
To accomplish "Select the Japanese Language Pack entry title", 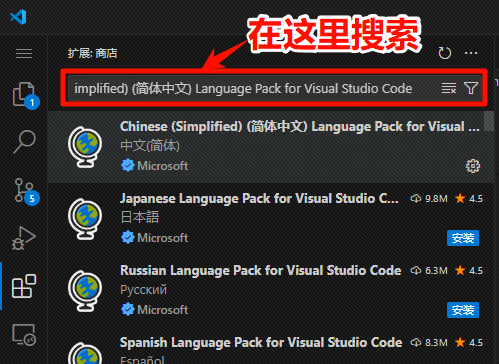I will [259, 199].
